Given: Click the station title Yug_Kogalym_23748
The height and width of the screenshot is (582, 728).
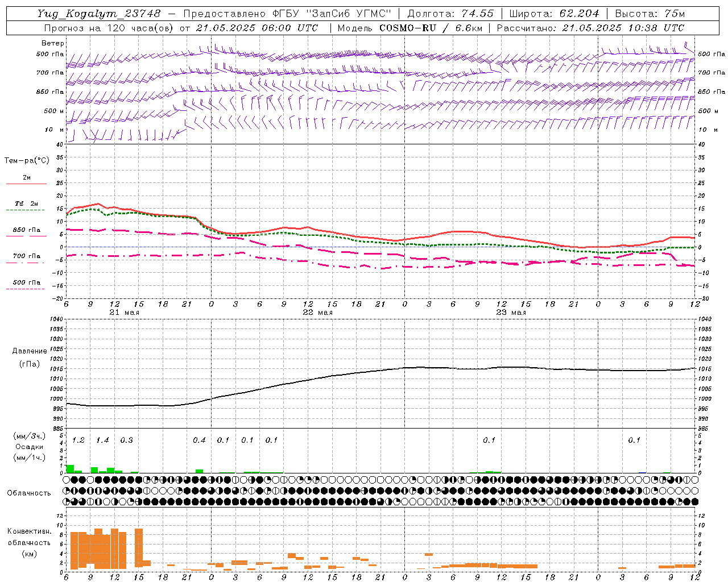Looking at the screenshot, I should 100,14.
